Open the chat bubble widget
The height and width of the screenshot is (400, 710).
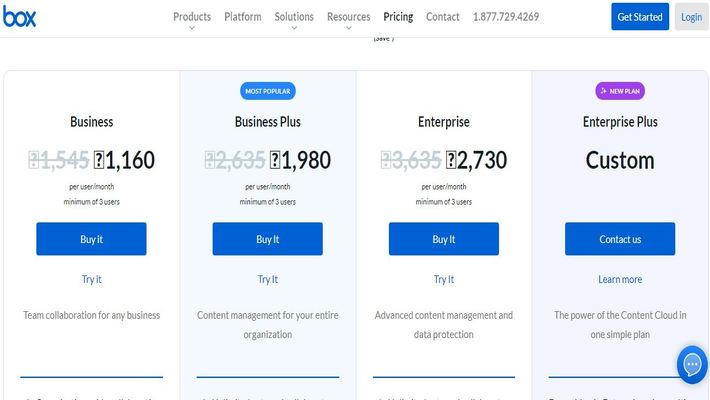coord(692,364)
